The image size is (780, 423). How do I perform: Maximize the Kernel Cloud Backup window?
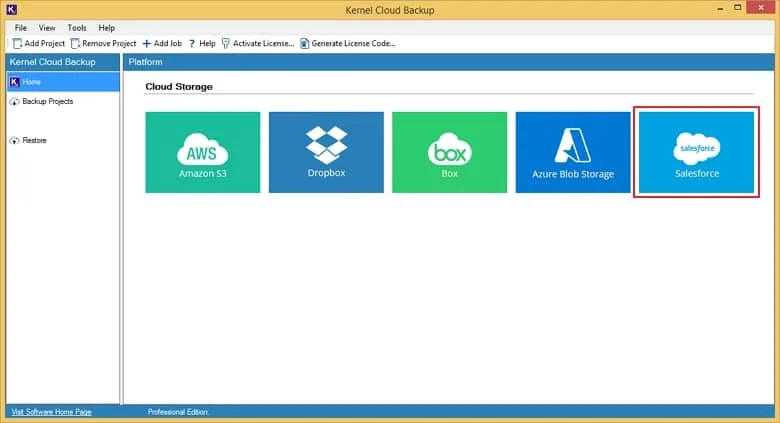[738, 7]
